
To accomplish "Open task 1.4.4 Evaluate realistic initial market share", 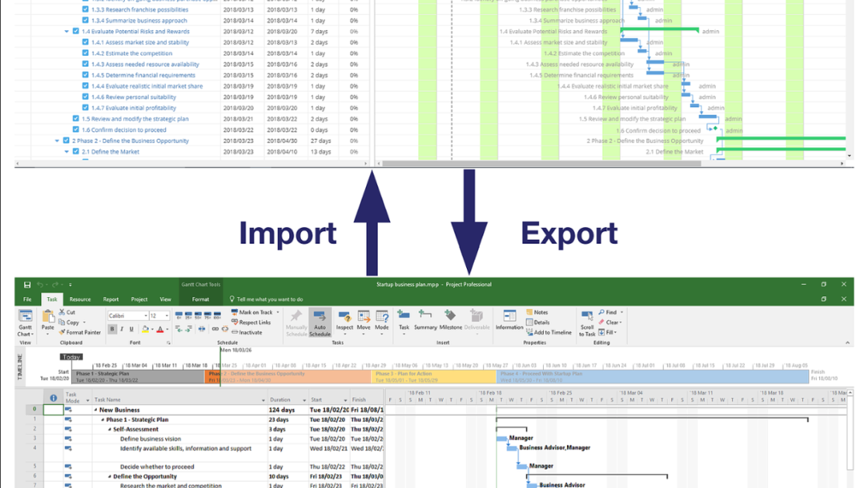I will (147, 86).
